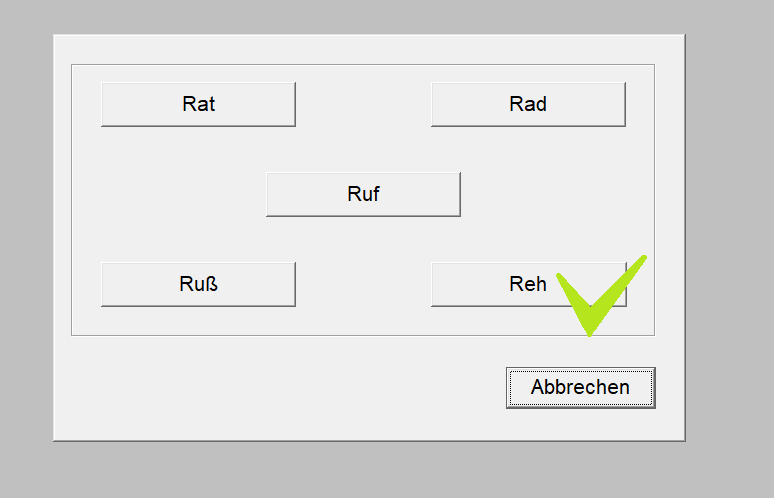Pick the Reh button
Screen dimensions: 774x498
500,284
